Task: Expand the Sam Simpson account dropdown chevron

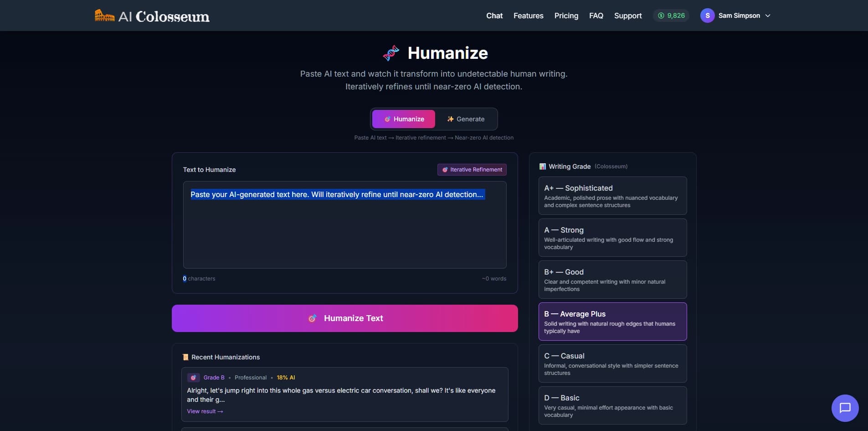Action: pos(768,16)
